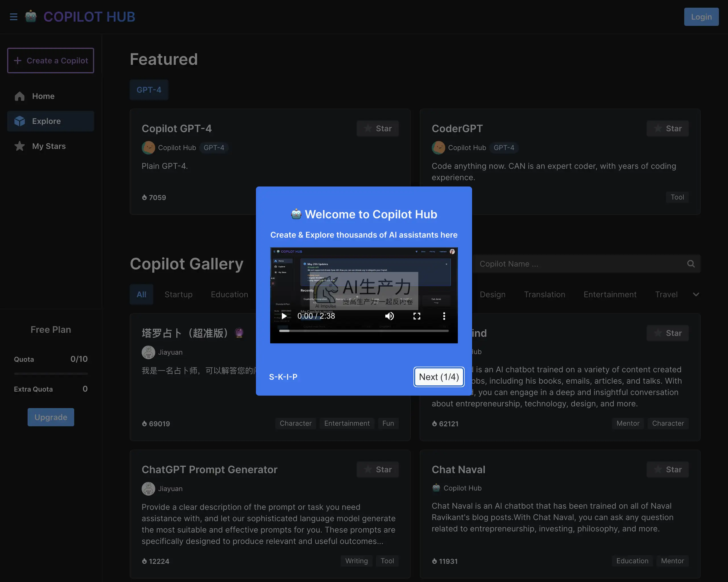Click Next (1/4) button
The height and width of the screenshot is (582, 728).
click(x=439, y=377)
